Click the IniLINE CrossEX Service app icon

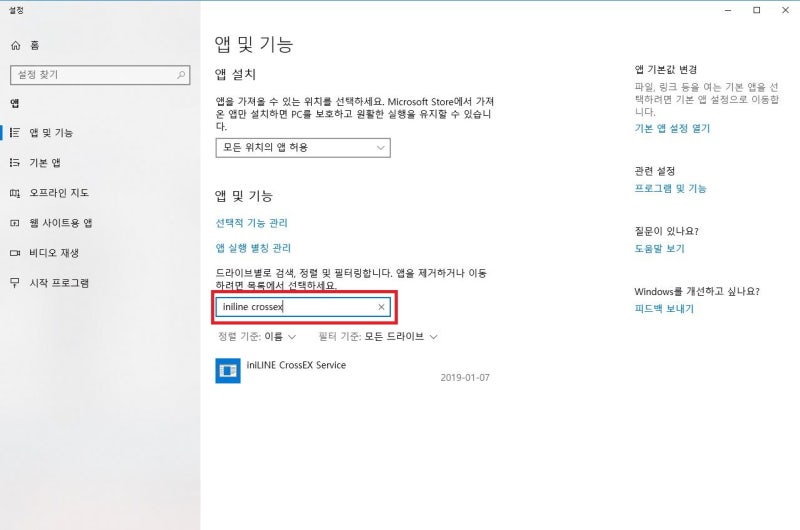click(228, 370)
